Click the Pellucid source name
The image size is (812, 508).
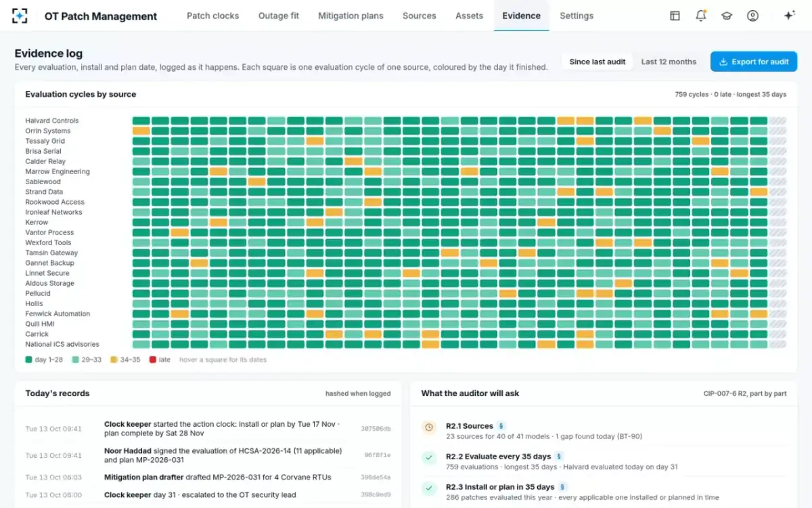click(38, 293)
